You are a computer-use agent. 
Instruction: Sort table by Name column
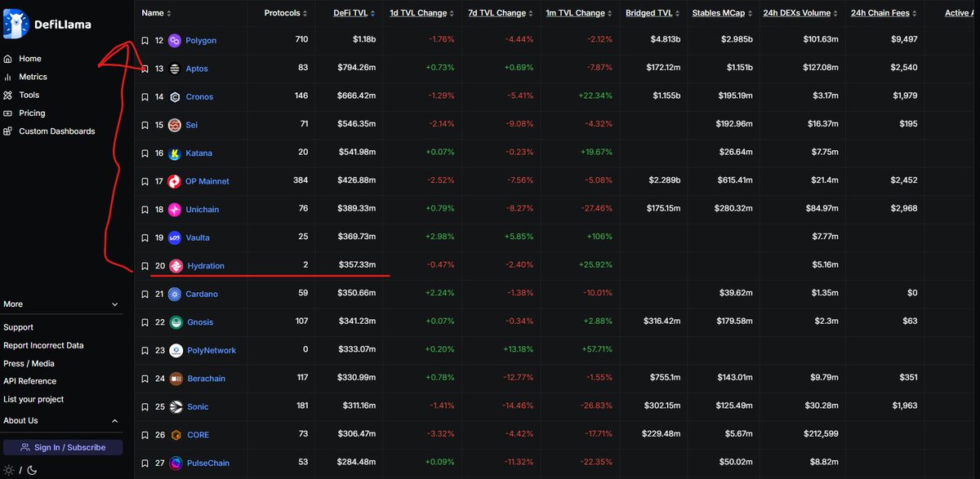point(155,13)
